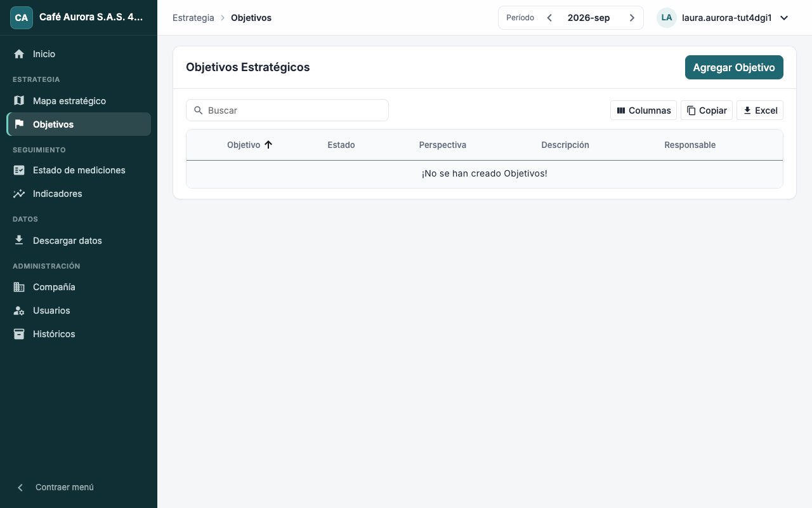Export the table to Excel
This screenshot has height=508, width=812.
[x=760, y=110]
